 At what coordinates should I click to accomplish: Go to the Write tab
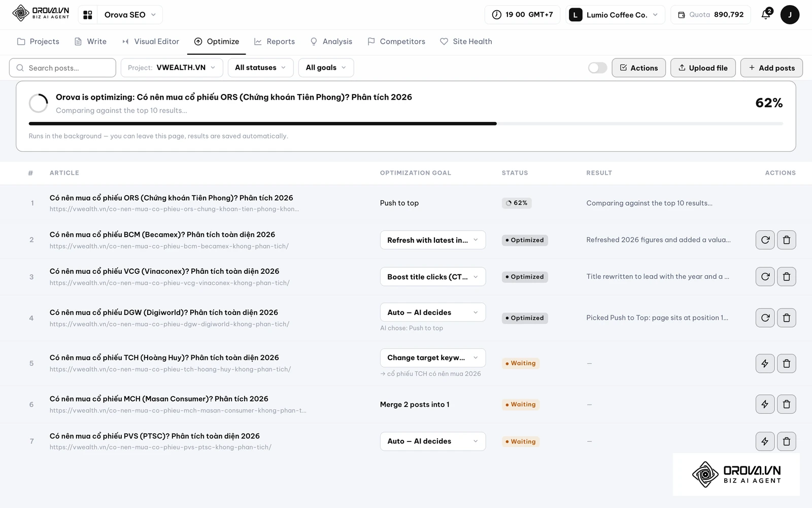[90, 42]
